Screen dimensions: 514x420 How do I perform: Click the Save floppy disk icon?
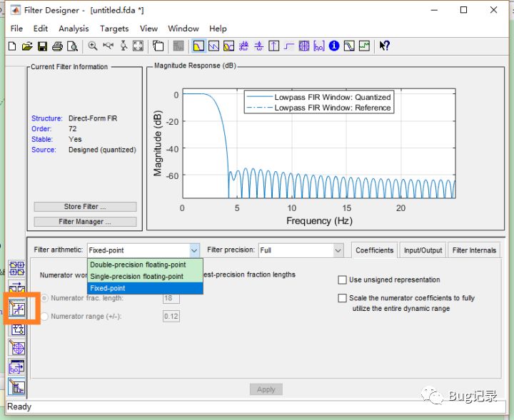(x=42, y=46)
